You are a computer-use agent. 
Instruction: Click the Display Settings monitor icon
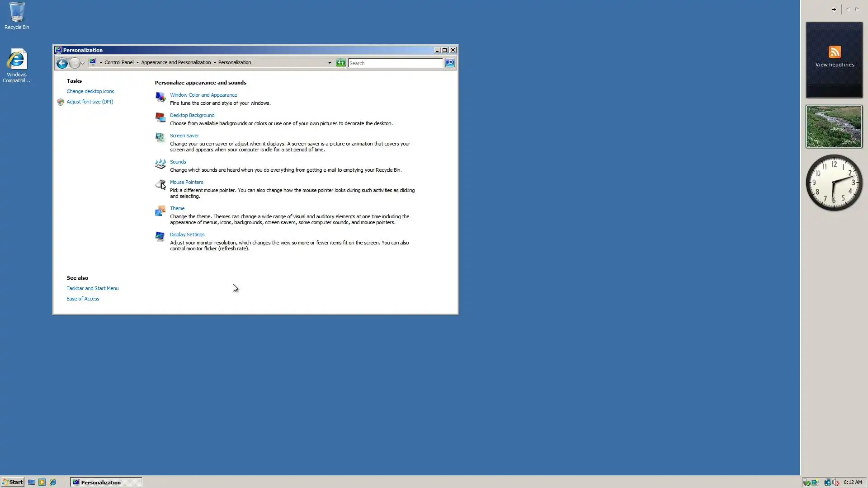160,237
